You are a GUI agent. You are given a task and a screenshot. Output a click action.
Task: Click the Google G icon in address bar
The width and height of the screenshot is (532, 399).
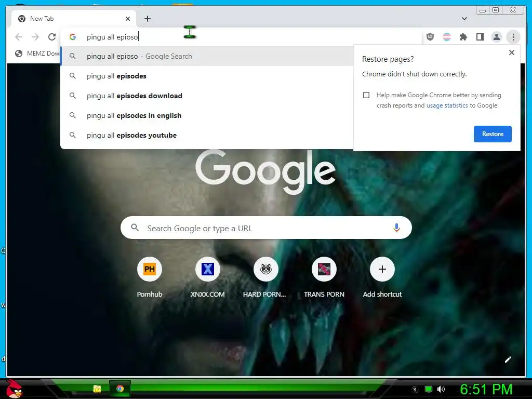[73, 37]
